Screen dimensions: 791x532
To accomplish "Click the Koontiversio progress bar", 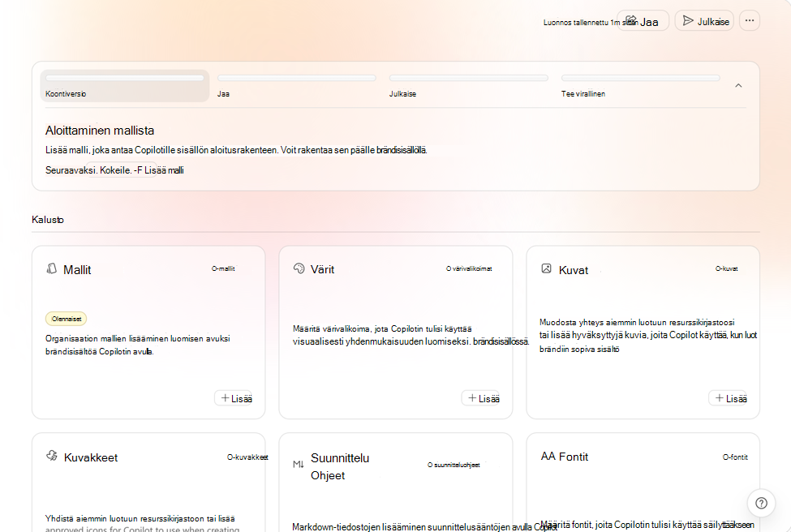I will (125, 78).
